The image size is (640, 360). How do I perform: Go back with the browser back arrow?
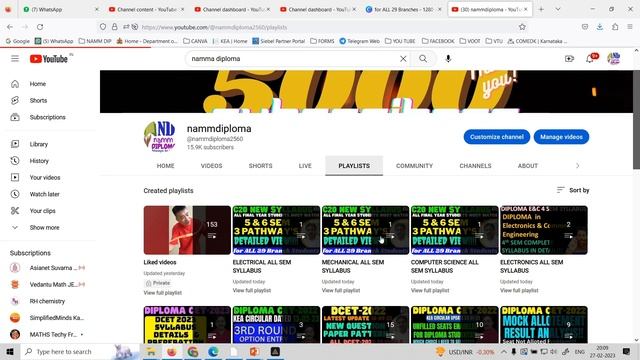click(x=10, y=27)
